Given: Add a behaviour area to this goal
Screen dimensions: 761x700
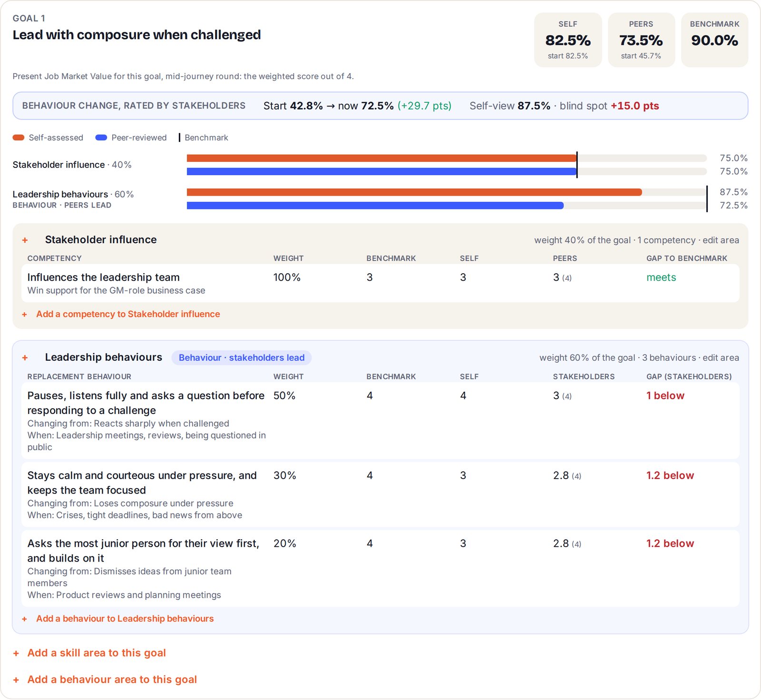Looking at the screenshot, I should (x=112, y=680).
